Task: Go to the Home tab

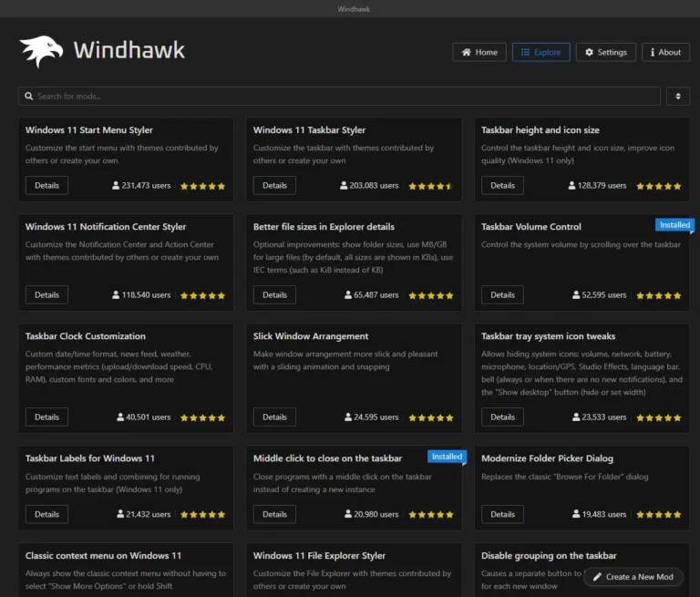Action: coord(479,52)
